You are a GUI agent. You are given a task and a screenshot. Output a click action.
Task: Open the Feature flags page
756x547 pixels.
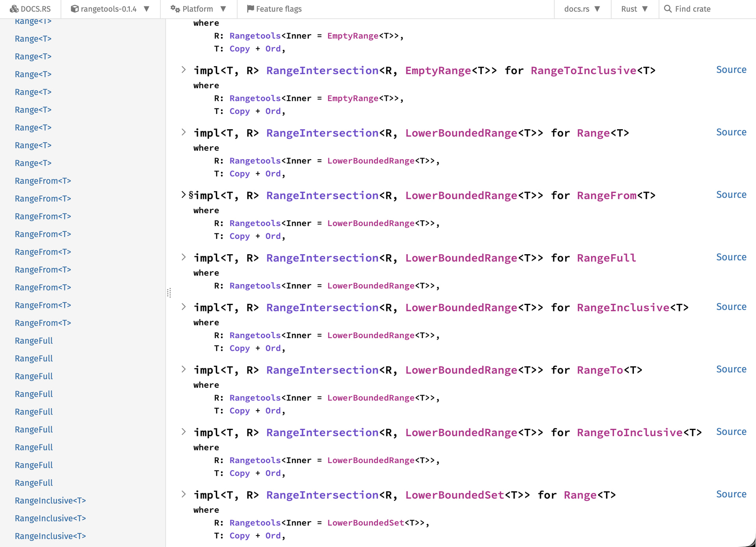coord(278,9)
